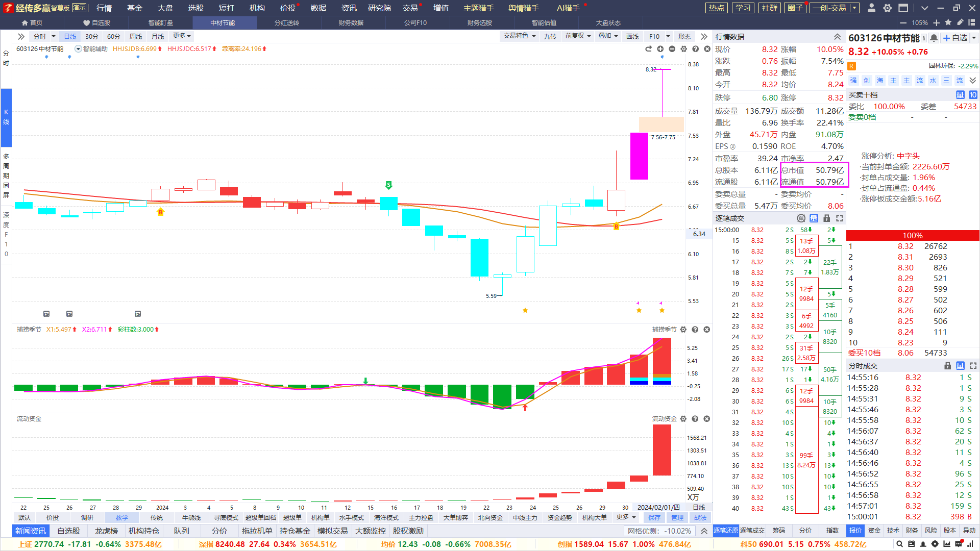
Task: Close the main chart indicator with X icon
Action: click(x=707, y=49)
